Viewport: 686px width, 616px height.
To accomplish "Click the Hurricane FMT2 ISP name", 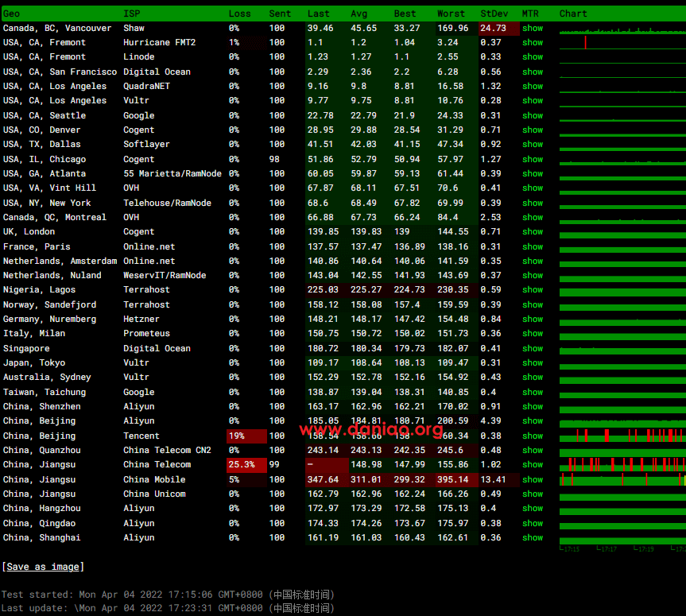I will [x=160, y=42].
